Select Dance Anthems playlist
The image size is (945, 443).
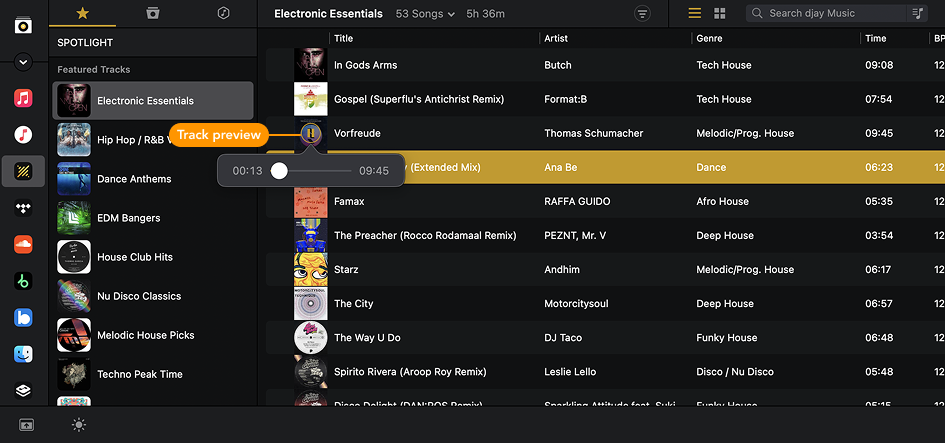click(x=153, y=179)
